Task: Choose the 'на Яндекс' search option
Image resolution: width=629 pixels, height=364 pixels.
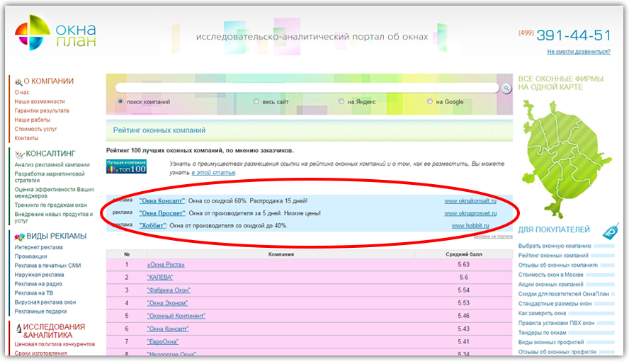Action: tap(341, 102)
